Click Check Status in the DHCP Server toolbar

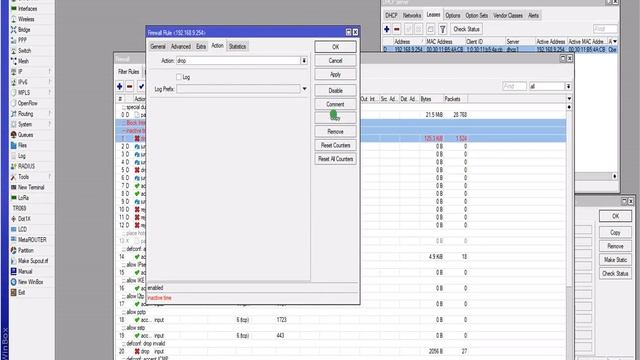point(466,29)
